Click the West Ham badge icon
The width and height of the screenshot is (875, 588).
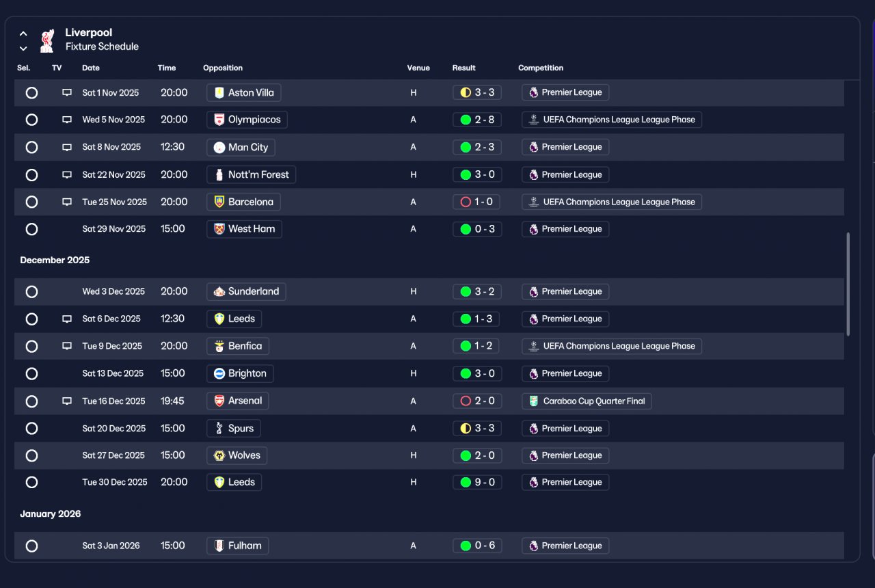click(219, 229)
